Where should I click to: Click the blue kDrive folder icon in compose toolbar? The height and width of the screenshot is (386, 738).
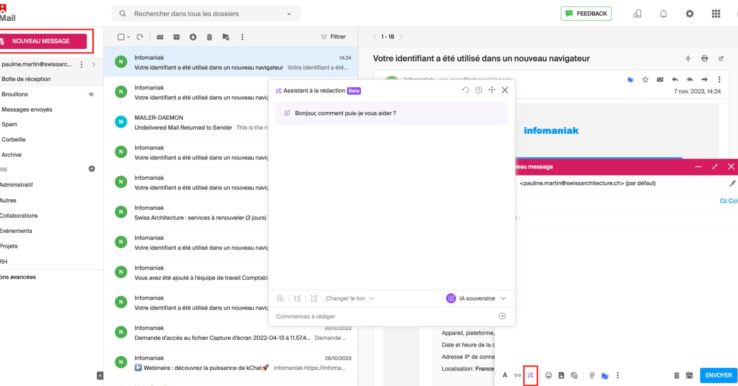(605, 375)
